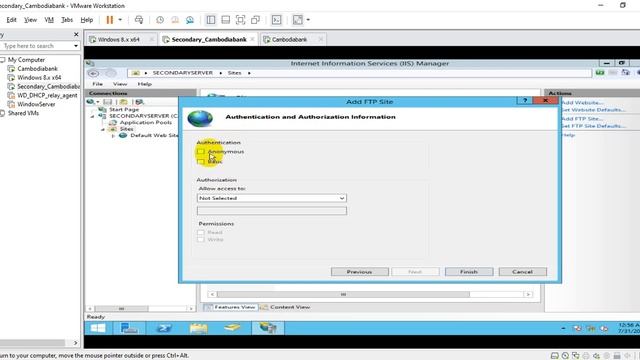The width and height of the screenshot is (640, 360).
Task: Open the Tabs menu
Action: [67, 20]
